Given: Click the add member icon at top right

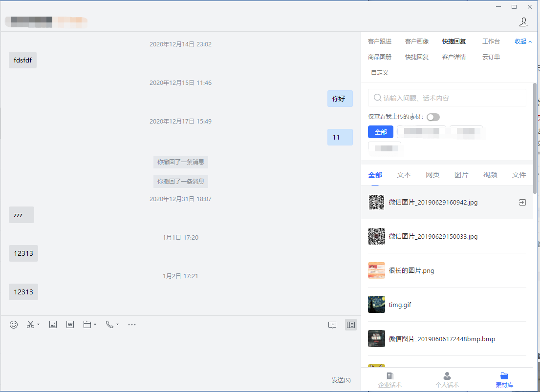Looking at the screenshot, I should pos(523,22).
